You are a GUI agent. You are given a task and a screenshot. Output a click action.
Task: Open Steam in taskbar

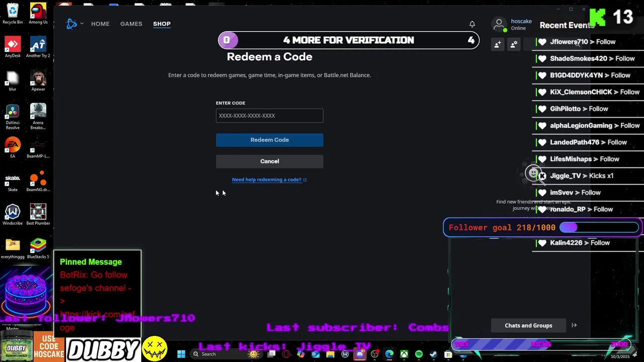(433, 354)
